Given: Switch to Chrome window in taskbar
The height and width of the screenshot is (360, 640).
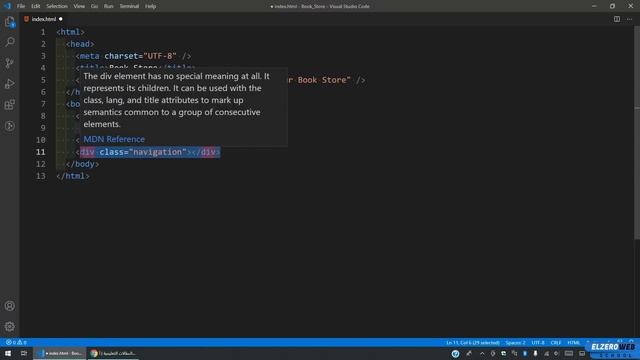Looking at the screenshot, I should 113,353.
